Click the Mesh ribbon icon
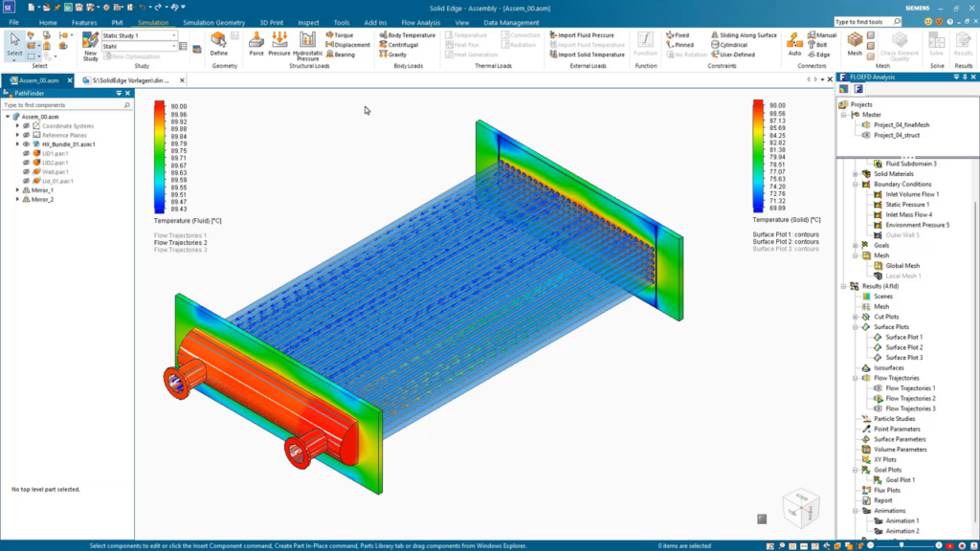 (x=854, y=42)
